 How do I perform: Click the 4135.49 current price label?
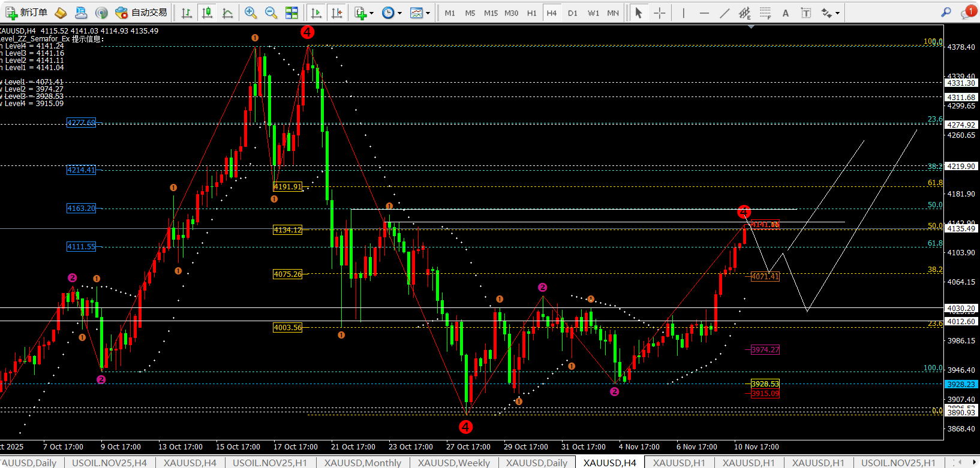[961, 229]
